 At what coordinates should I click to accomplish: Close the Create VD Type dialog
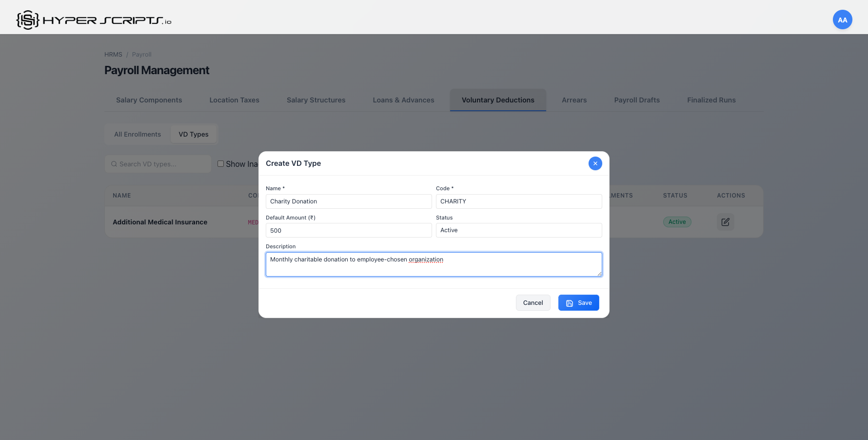pos(595,163)
